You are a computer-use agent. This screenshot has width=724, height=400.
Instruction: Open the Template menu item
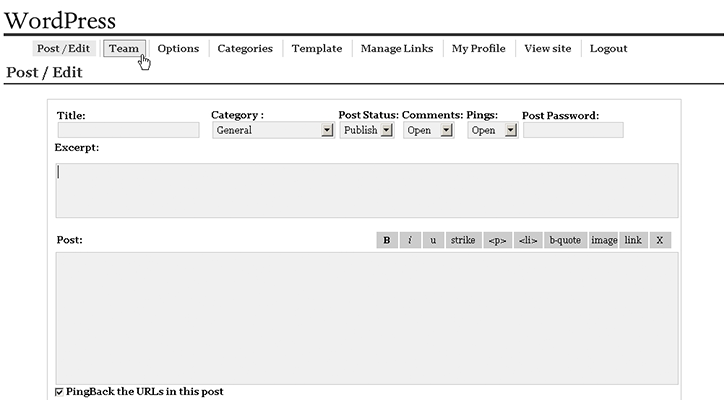pos(317,48)
